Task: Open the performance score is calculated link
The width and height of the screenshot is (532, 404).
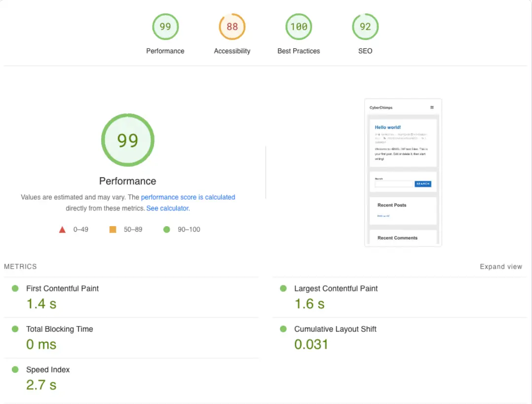Action: (x=188, y=197)
